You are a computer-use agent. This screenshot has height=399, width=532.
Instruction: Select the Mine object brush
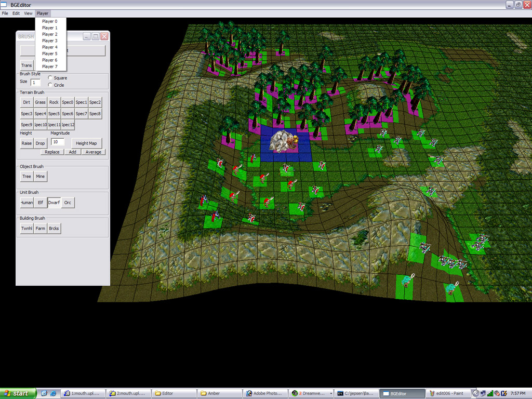41,177
